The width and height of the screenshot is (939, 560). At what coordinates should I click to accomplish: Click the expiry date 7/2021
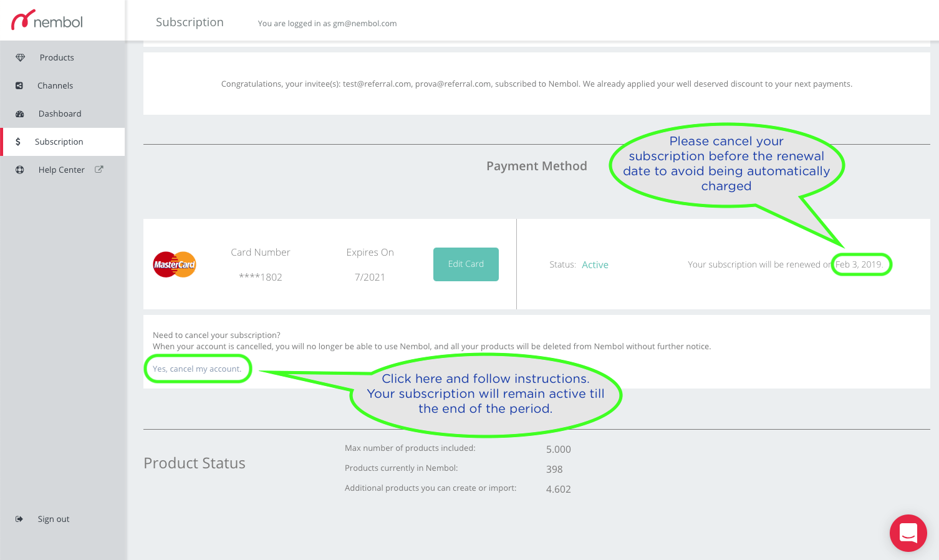pyautogui.click(x=370, y=277)
